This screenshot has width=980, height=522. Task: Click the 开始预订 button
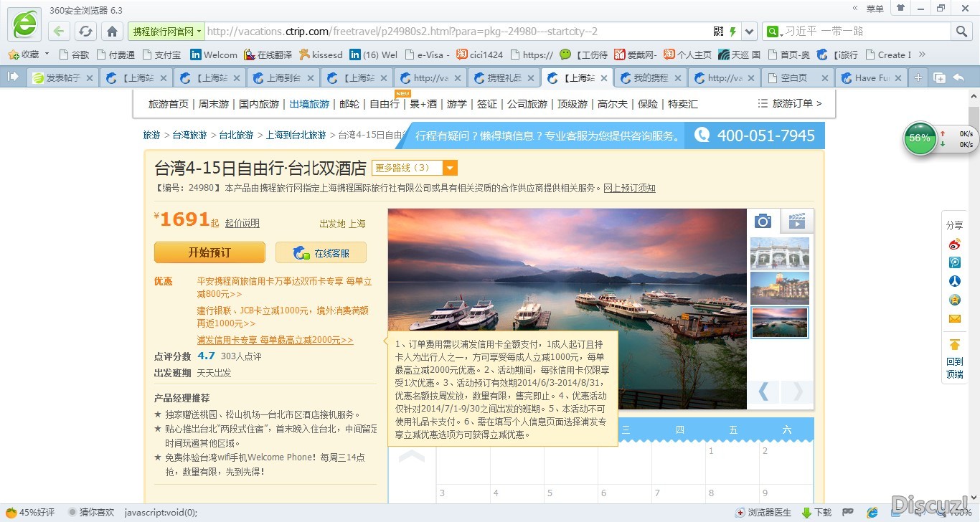pyautogui.click(x=209, y=252)
